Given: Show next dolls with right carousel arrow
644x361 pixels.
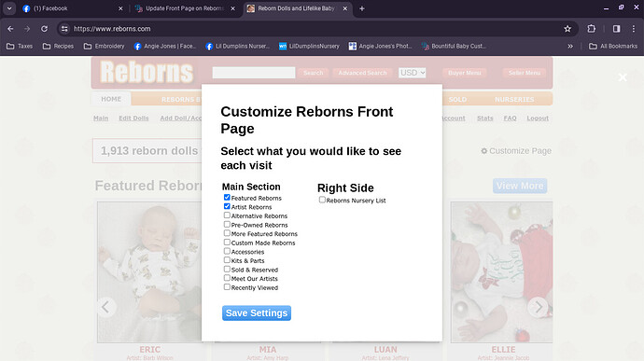Looking at the screenshot, I should [538, 307].
